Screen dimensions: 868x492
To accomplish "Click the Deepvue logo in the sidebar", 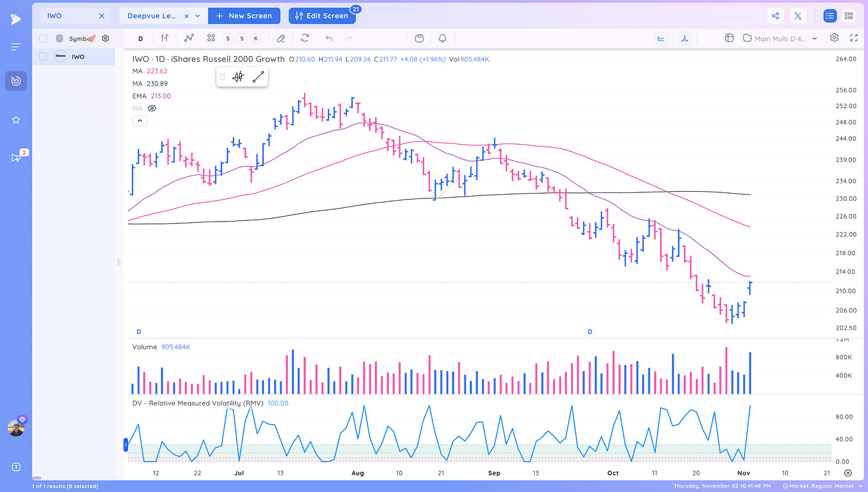I will click(x=15, y=19).
